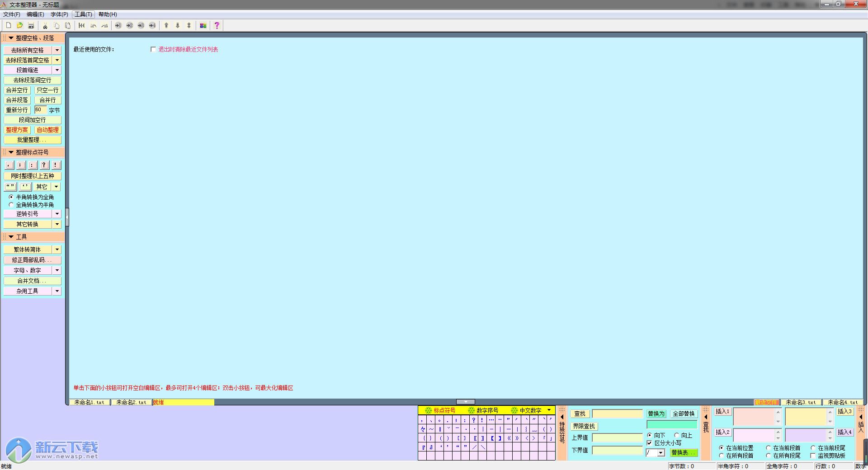
Task: Undo the last action from the toolbar
Action: (x=93, y=25)
